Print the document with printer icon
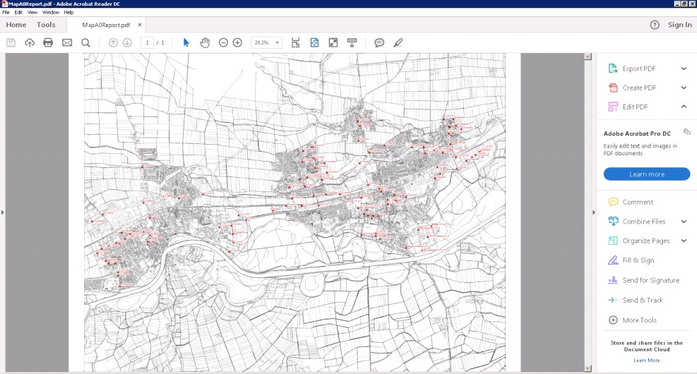 (48, 43)
